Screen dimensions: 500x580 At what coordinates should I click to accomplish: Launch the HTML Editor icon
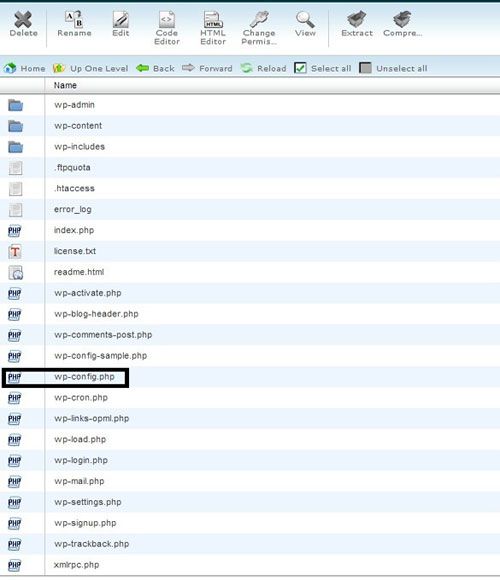tap(213, 19)
